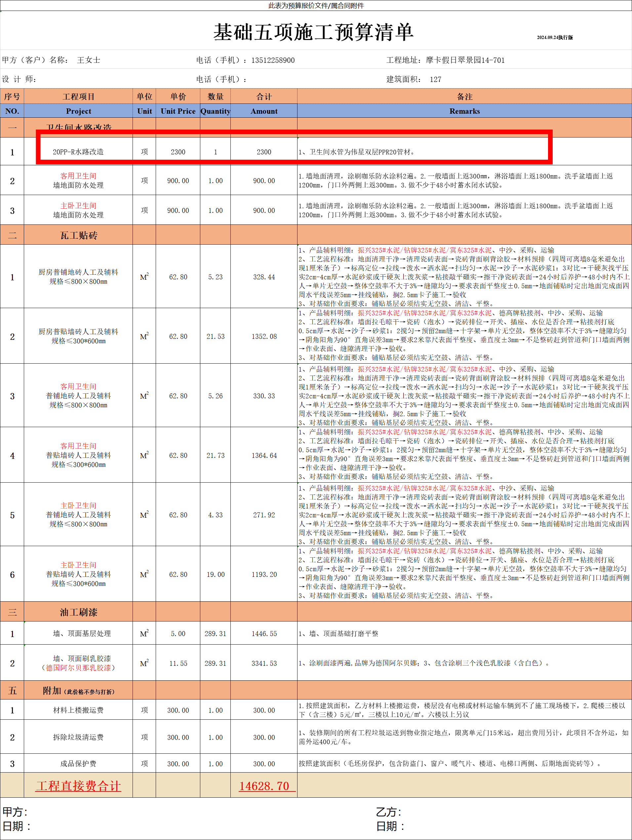Select the 材料上楼搬运费 item cell
The image size is (632, 840).
[78, 710]
